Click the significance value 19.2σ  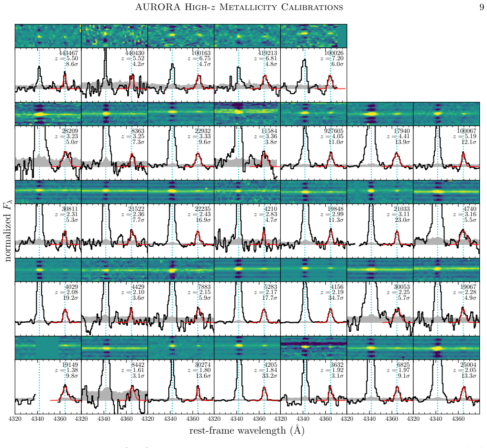70,298
